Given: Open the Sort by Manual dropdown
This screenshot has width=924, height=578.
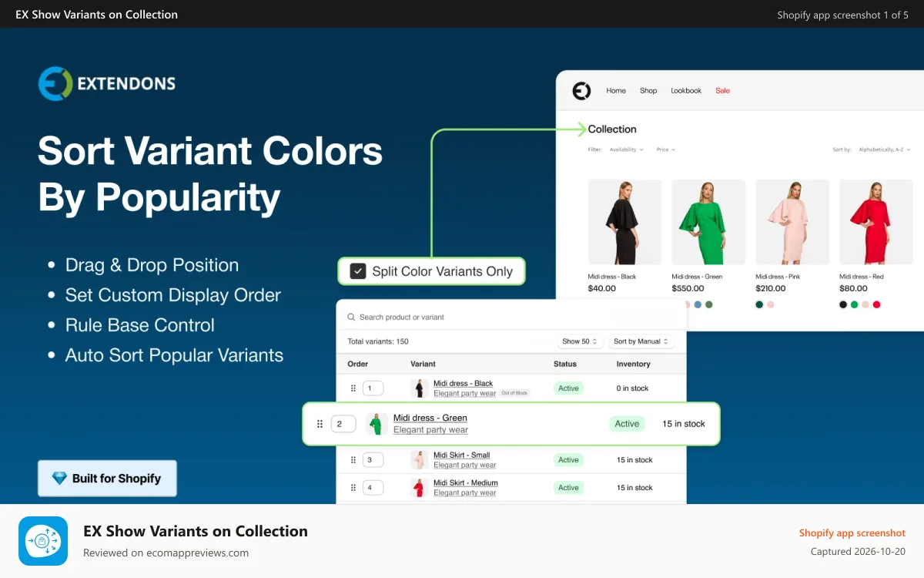Looking at the screenshot, I should (641, 341).
